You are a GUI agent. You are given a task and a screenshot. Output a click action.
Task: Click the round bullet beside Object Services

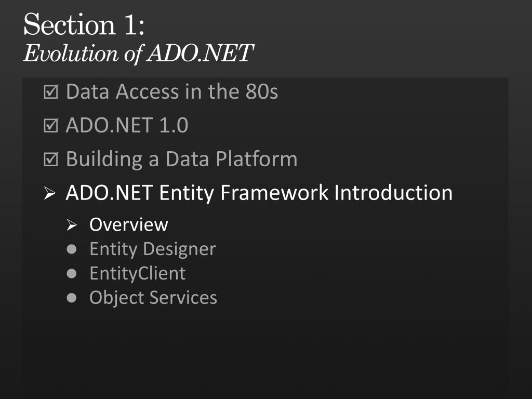[x=72, y=298]
